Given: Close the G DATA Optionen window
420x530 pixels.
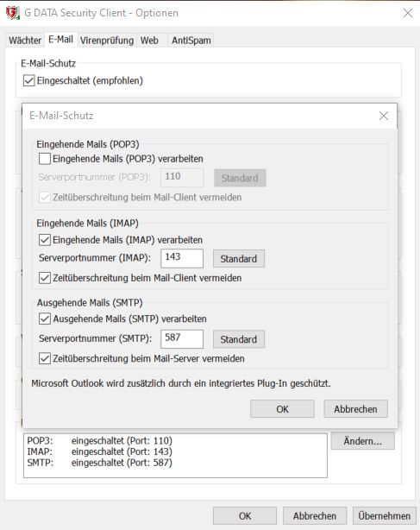Looking at the screenshot, I should pyautogui.click(x=408, y=13).
